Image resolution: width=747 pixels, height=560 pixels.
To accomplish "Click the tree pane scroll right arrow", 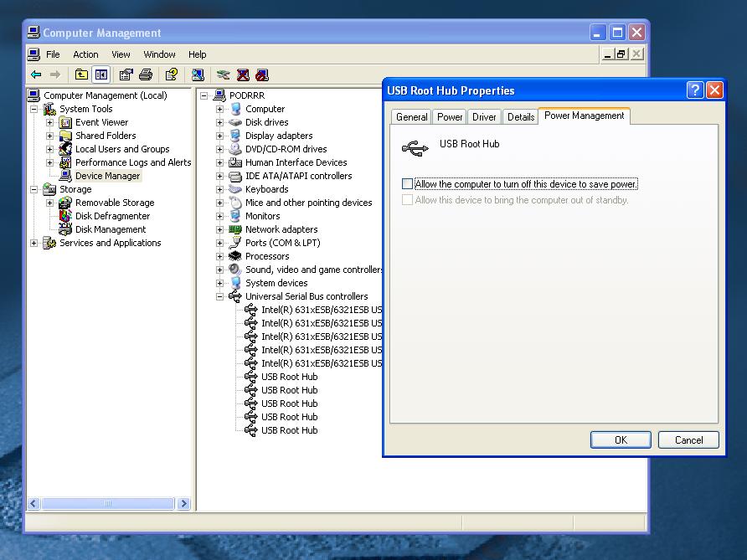I will click(x=184, y=503).
